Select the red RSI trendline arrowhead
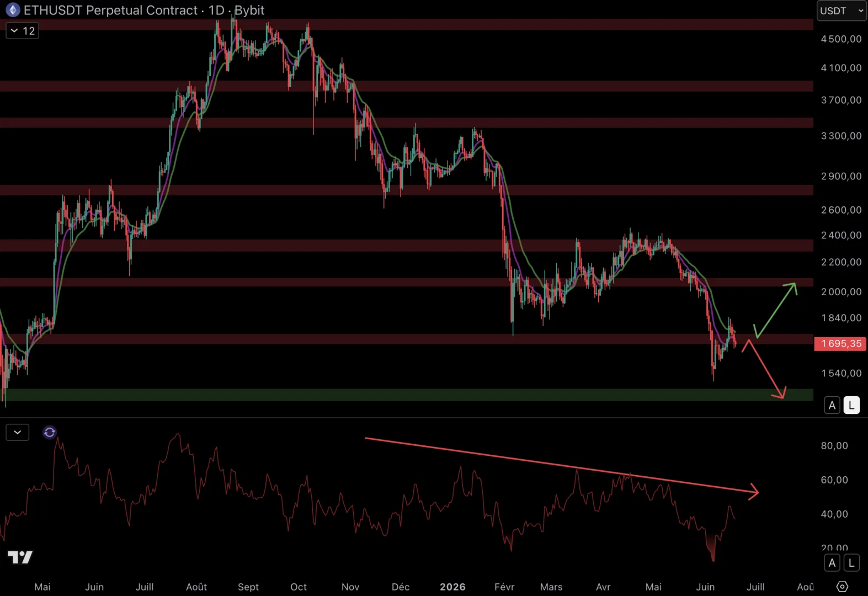 (753, 492)
